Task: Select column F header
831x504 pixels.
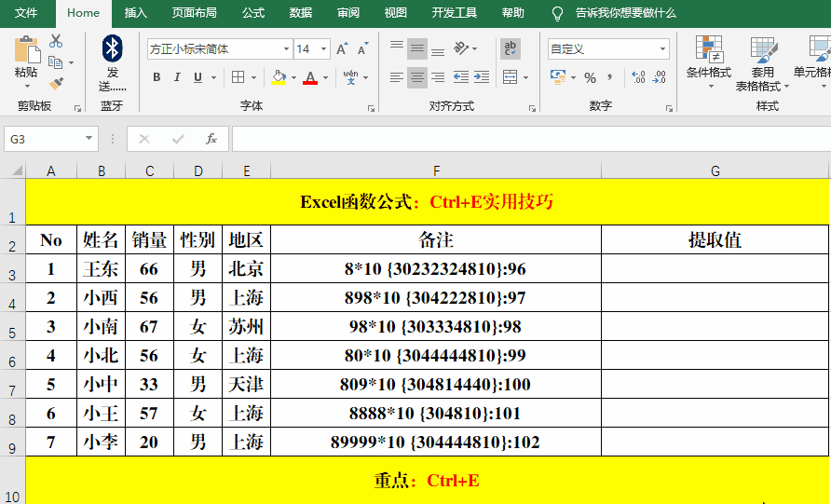Action: 436,171
